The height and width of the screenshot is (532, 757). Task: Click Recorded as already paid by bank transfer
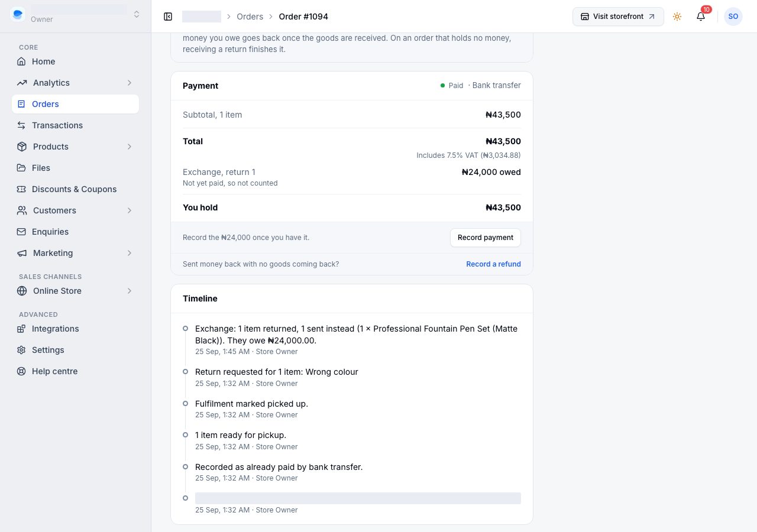[279, 467]
